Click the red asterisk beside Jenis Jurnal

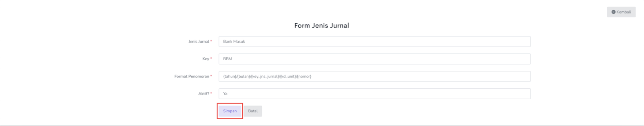(211, 41)
